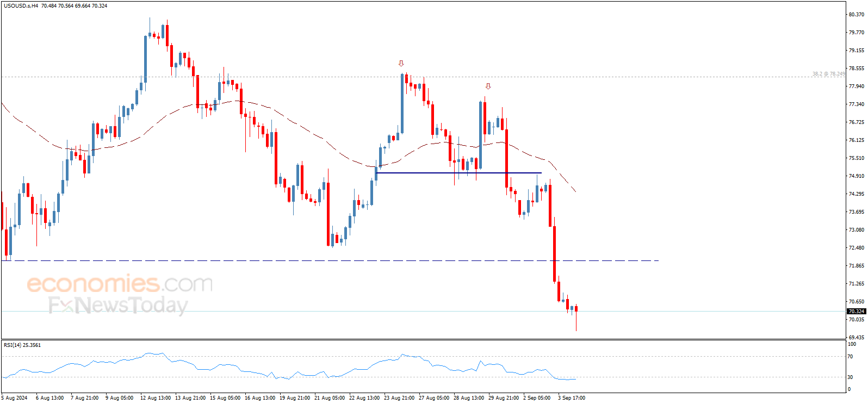Click the 28 Aug 13:00 time label
Screen dimensions: 868x404
469,398
